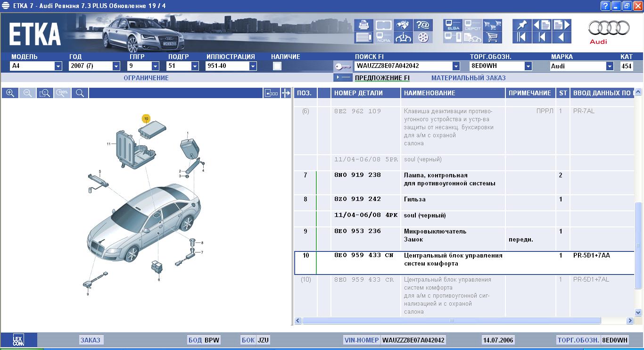
Task: Open the МОДЕЛЬ dropdown showing A4
Action: [58, 67]
